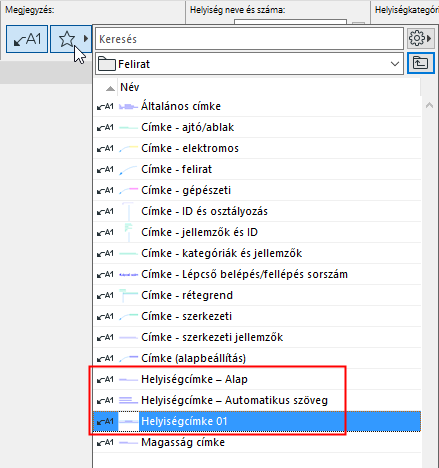The height and width of the screenshot is (468, 439).
Task: Click preview icon of Címke (alapbeállítás)
Action: pyautogui.click(x=128, y=358)
